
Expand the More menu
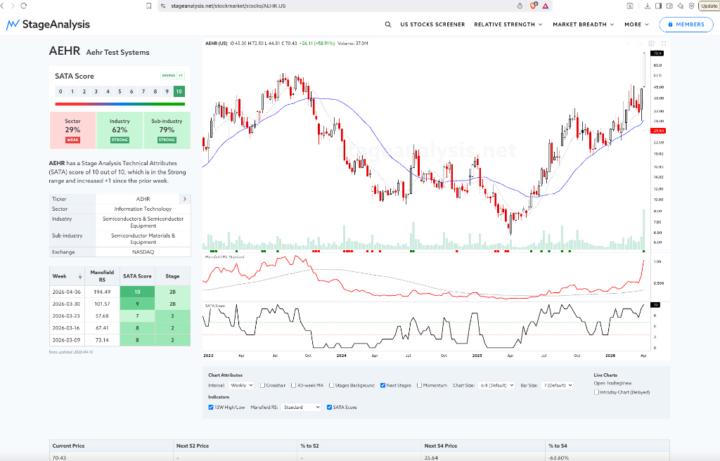point(636,24)
